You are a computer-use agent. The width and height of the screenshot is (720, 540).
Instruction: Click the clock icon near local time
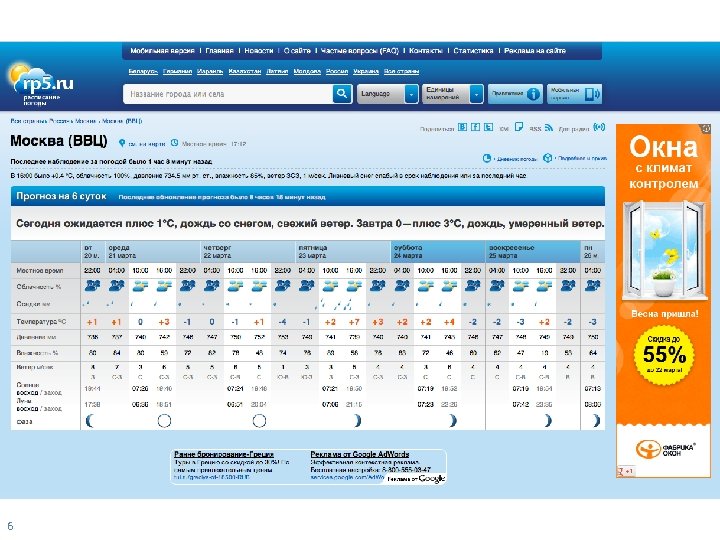pos(174,143)
